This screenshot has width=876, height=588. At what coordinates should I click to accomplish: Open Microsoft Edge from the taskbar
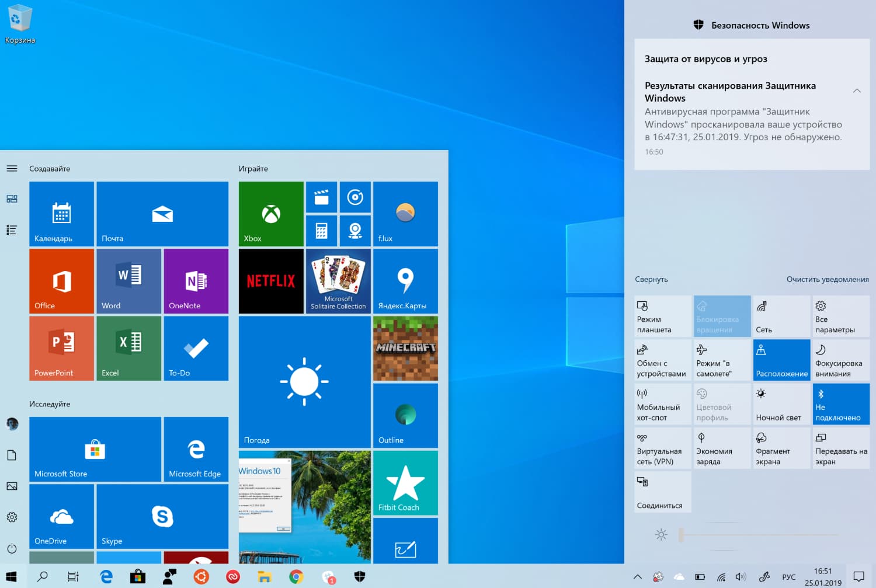(x=106, y=577)
